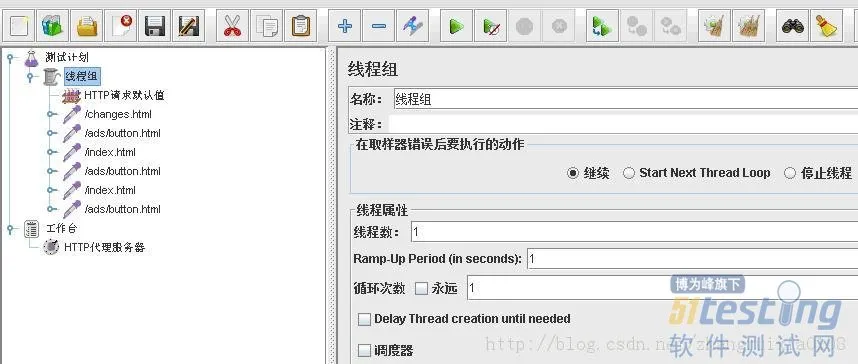Screen dimensions: 858x364
Task: Open the Templates toolbar icon
Action: [x=53, y=26]
